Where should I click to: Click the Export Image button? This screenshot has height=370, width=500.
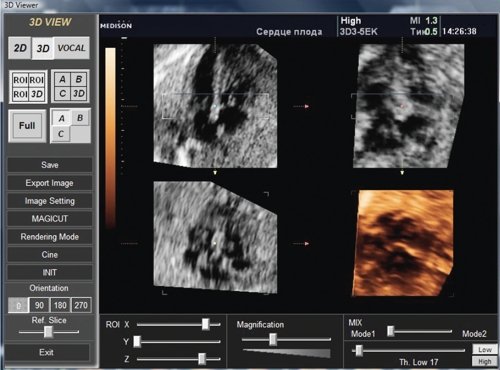point(50,183)
